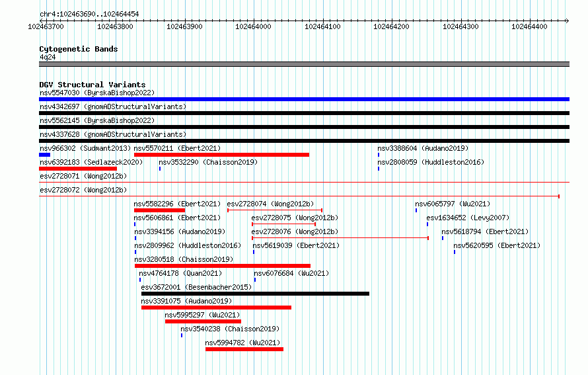Image resolution: width=588 pixels, height=375 pixels.
Task: Select nsv2809962 (Huddleston2016) label
Action: [188, 245]
